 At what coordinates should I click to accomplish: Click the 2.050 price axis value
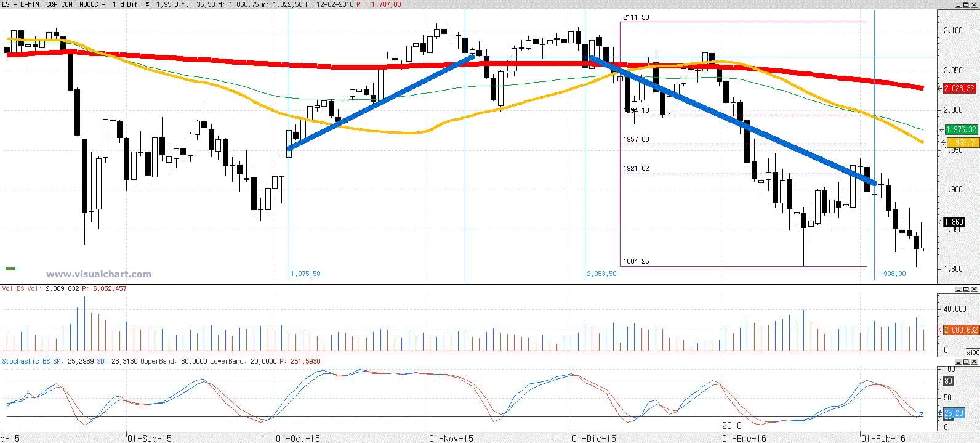[954, 71]
